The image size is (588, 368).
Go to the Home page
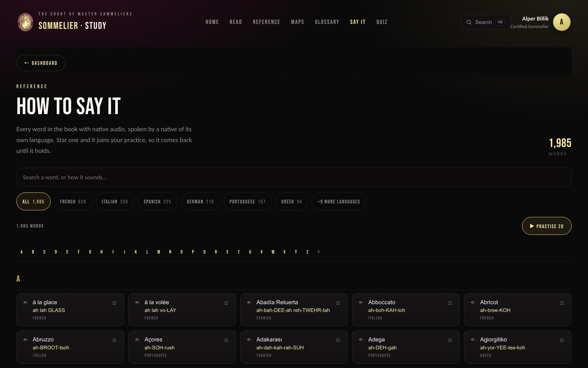point(212,22)
